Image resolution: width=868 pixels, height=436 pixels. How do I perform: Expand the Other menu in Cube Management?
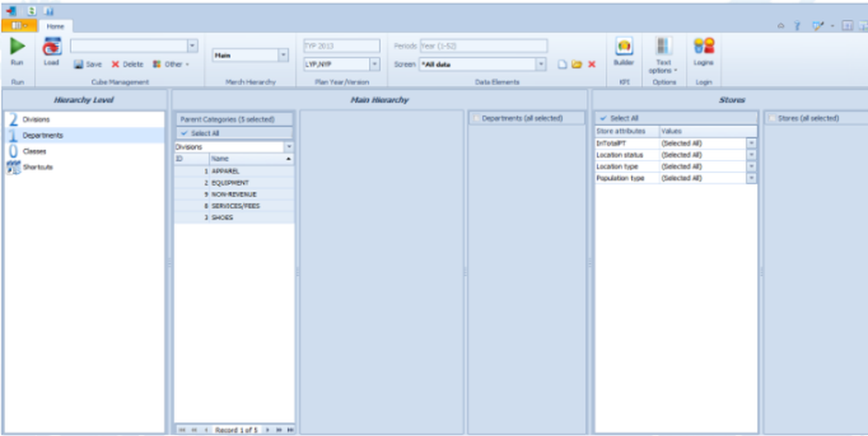click(171, 64)
